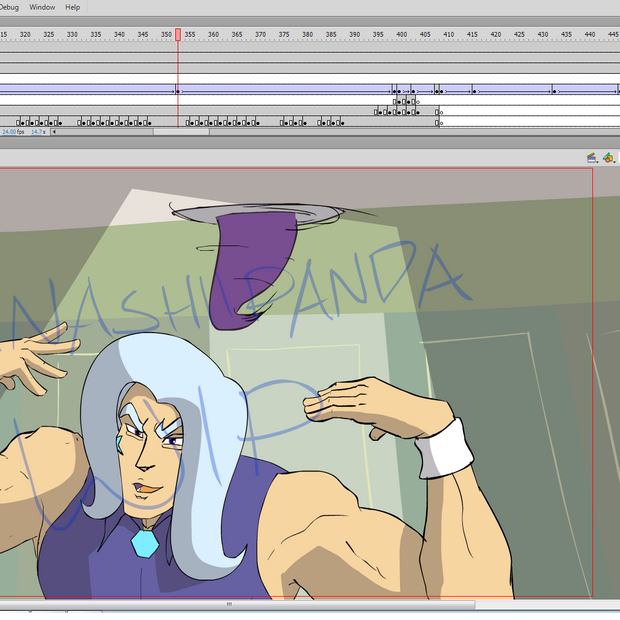
Task: Select the blue hexagon gem pendant
Action: [x=145, y=543]
